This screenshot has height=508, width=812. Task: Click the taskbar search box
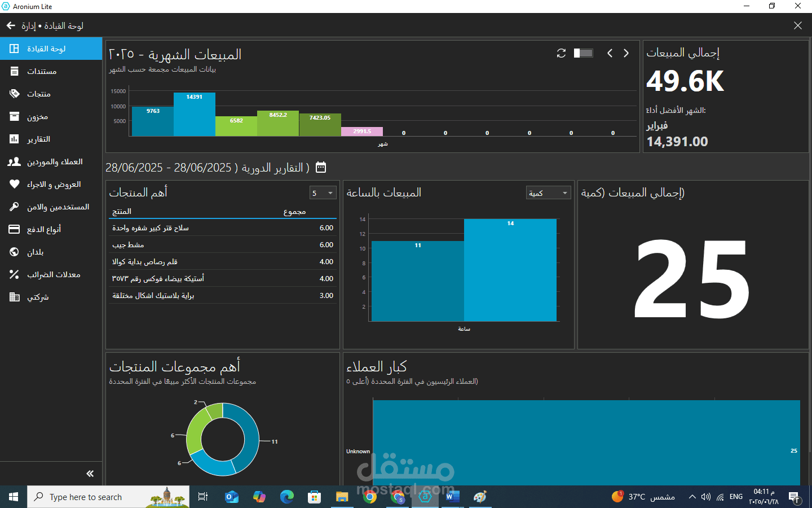[108, 497]
